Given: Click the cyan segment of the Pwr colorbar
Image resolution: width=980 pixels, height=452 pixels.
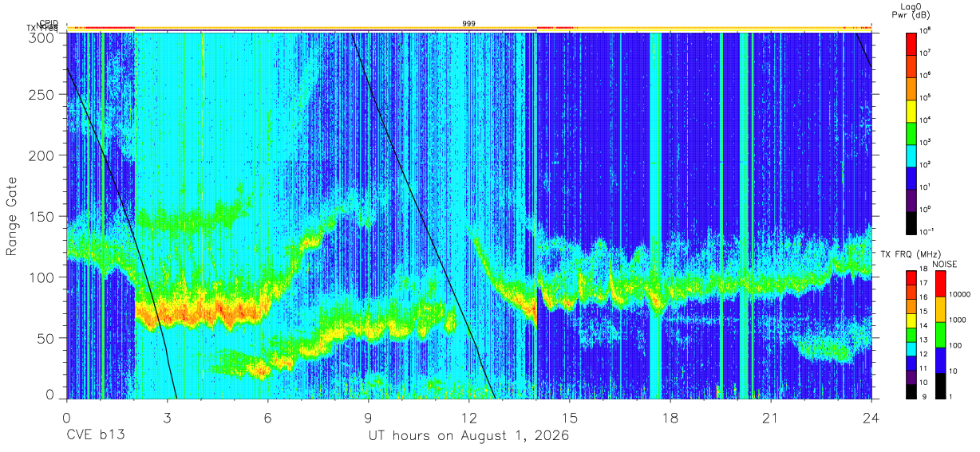Looking at the screenshot, I should pos(911,155).
